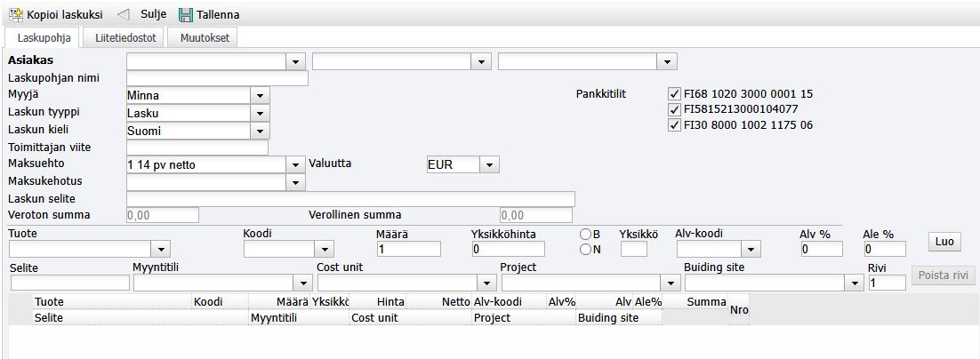Open the Liitetiedostot tab
The height and width of the screenshot is (359, 980).
coord(124,37)
